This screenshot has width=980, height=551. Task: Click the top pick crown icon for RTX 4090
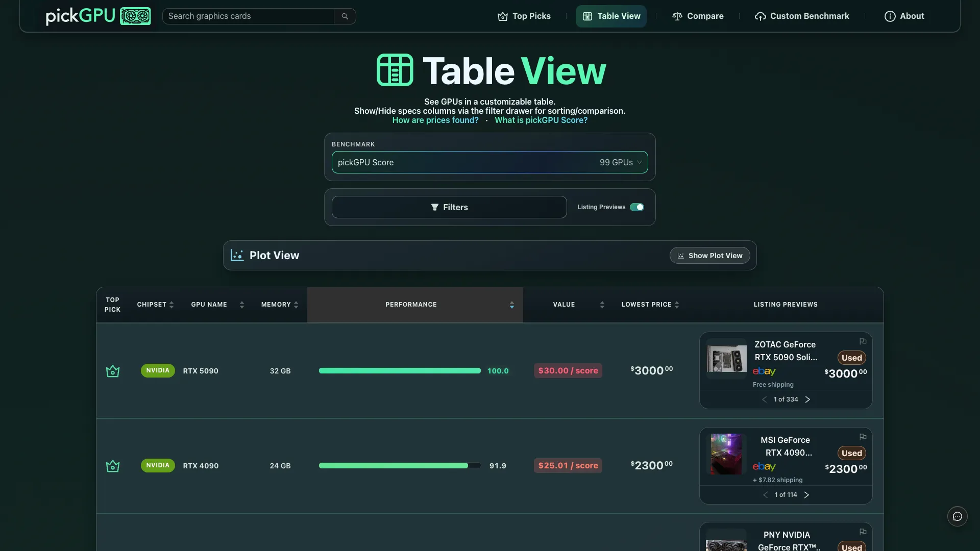coord(113,466)
